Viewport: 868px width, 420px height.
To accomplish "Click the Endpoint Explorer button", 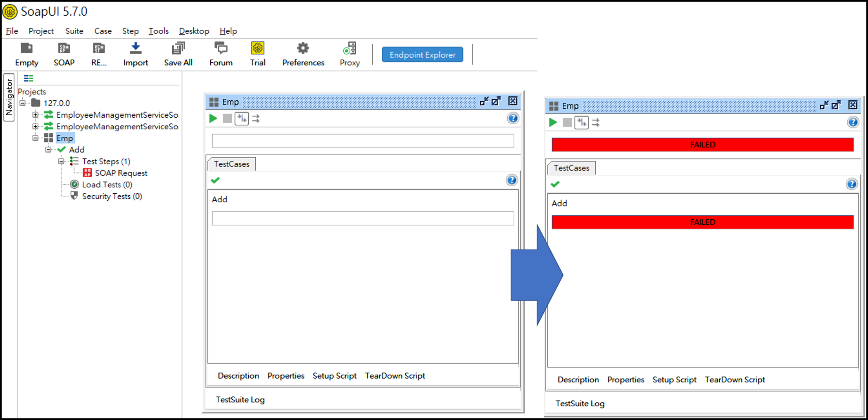I will tap(422, 55).
